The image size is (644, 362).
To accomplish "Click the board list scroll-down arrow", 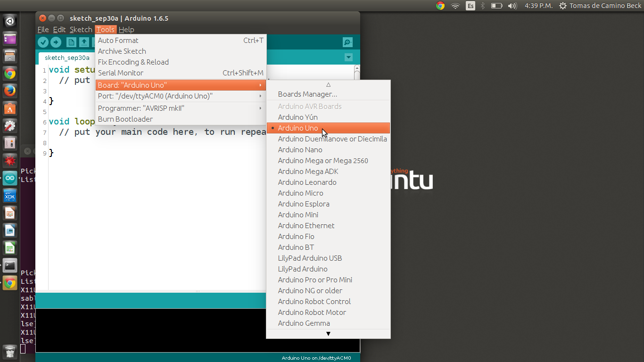I will (x=328, y=334).
